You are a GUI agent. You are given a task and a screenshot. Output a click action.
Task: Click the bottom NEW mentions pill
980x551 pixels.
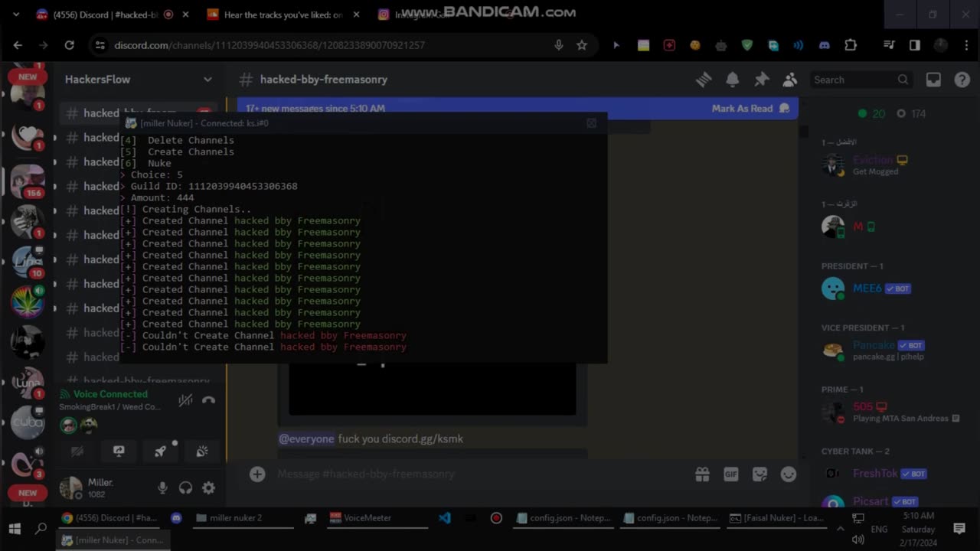pyautogui.click(x=28, y=493)
